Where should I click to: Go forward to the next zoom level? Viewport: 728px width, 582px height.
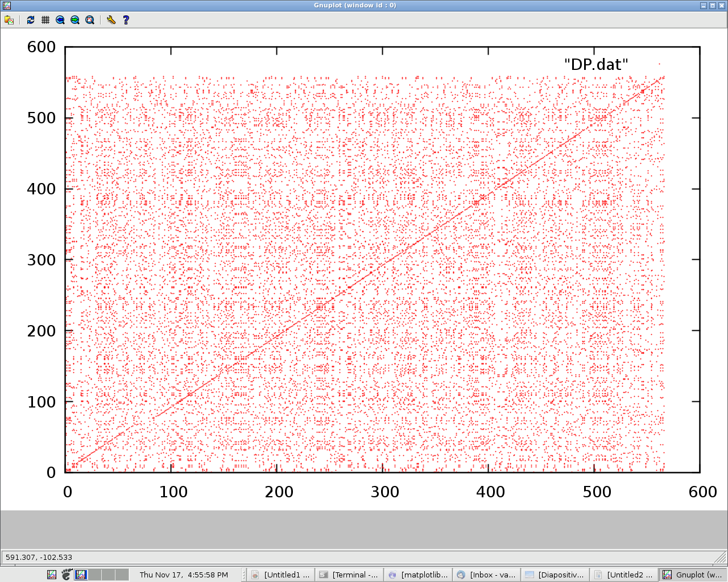[75, 20]
